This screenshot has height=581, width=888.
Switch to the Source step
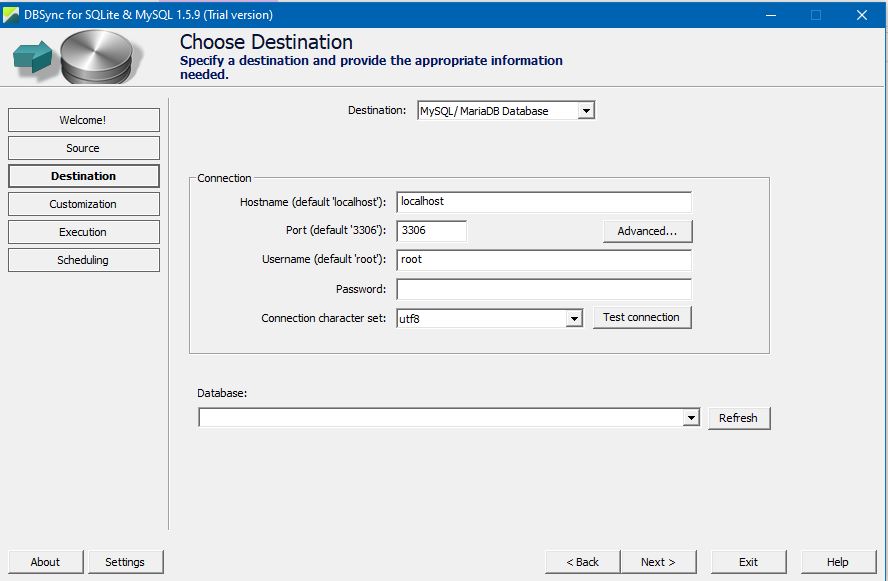click(x=83, y=147)
